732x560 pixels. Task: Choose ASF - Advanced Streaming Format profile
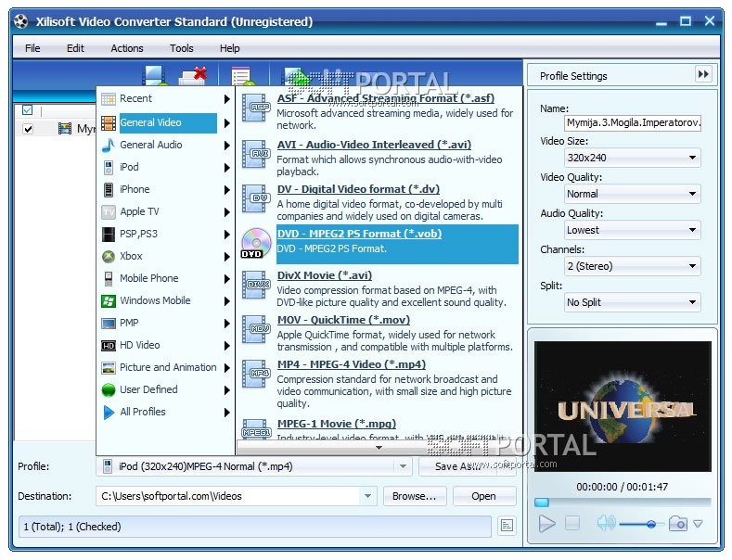386,98
